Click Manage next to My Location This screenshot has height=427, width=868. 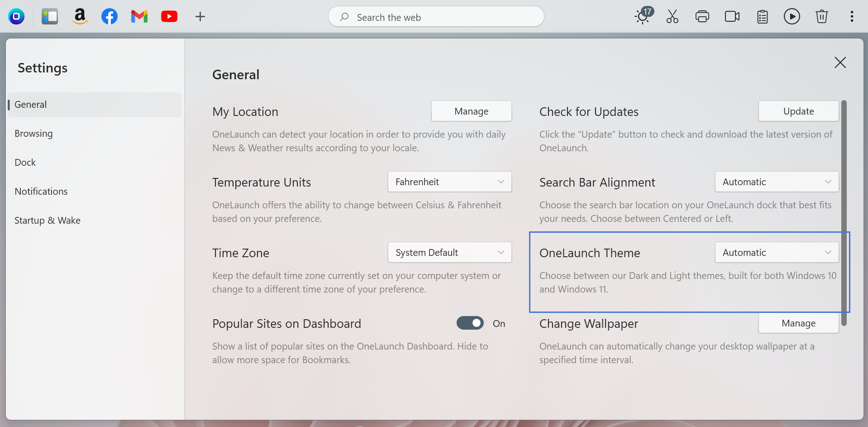pos(471,111)
